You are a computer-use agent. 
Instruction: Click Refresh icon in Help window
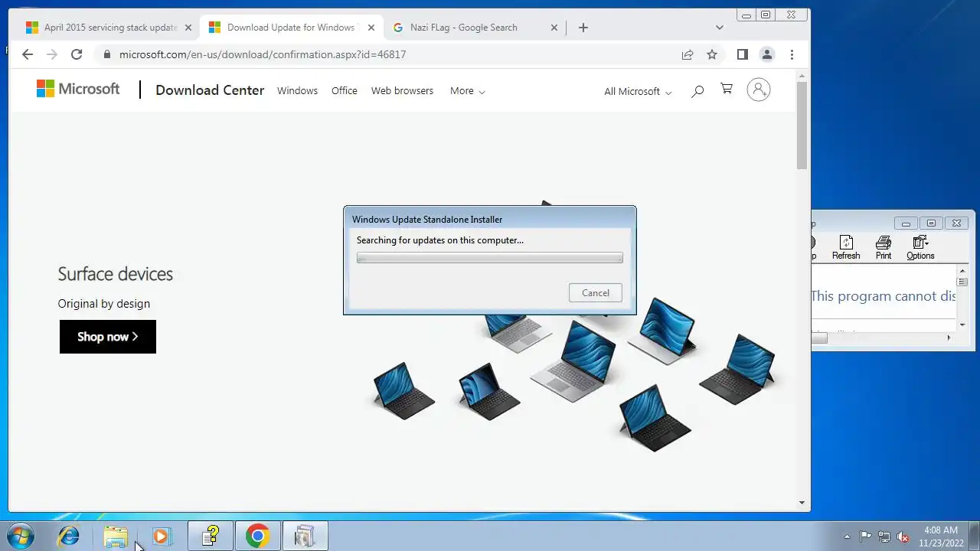tap(846, 248)
